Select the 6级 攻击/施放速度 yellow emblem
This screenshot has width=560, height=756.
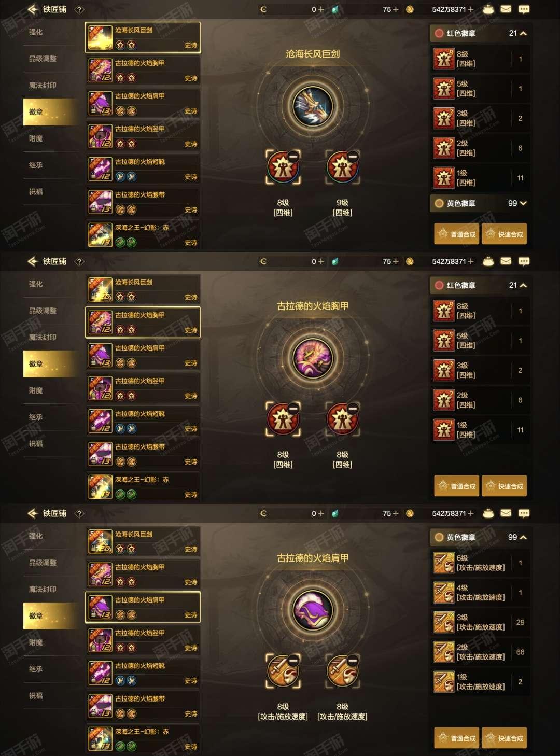click(x=480, y=563)
